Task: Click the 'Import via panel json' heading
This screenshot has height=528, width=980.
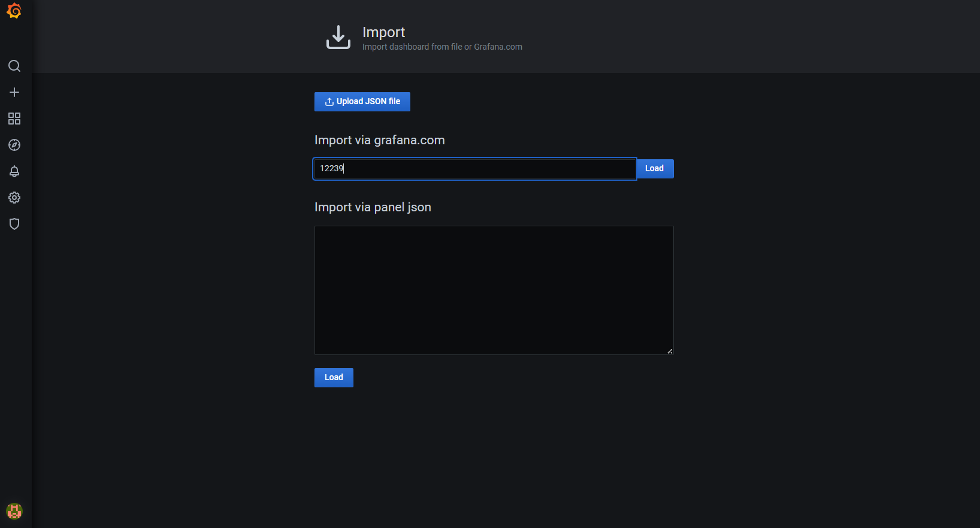Action: click(x=373, y=207)
